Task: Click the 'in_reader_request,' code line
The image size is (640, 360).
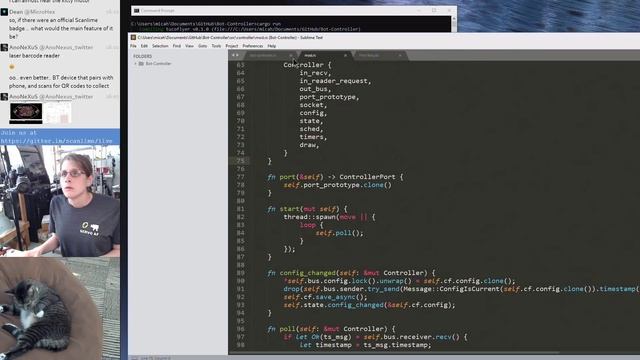Action: pos(336,81)
